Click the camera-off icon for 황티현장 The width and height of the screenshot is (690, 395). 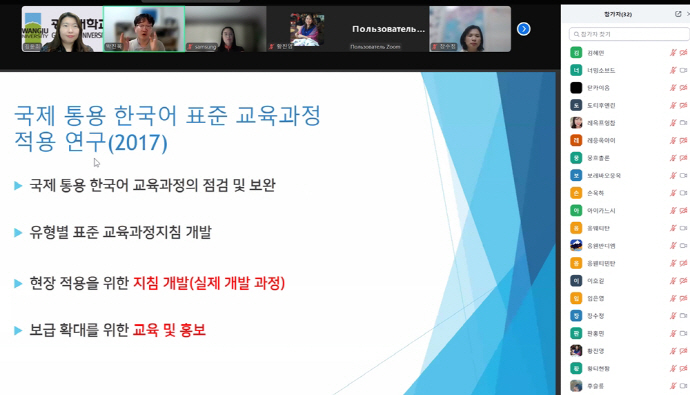point(683,369)
